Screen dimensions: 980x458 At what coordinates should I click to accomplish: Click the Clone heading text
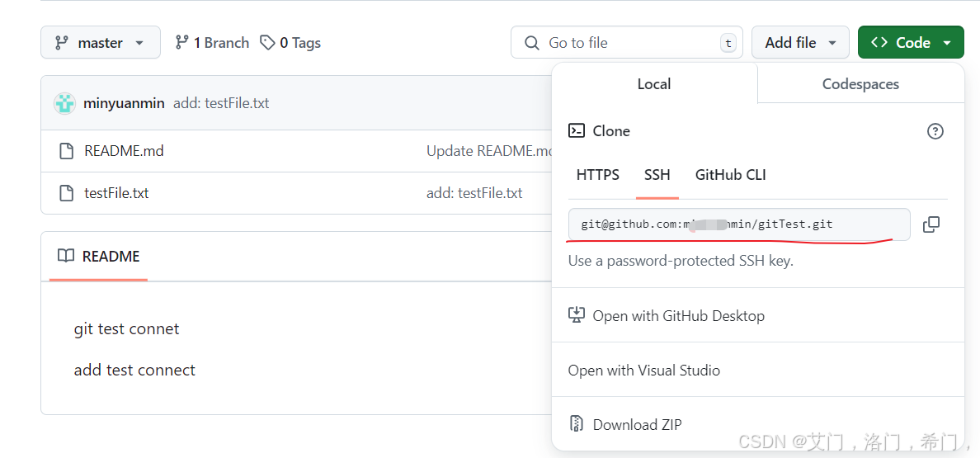tap(611, 131)
